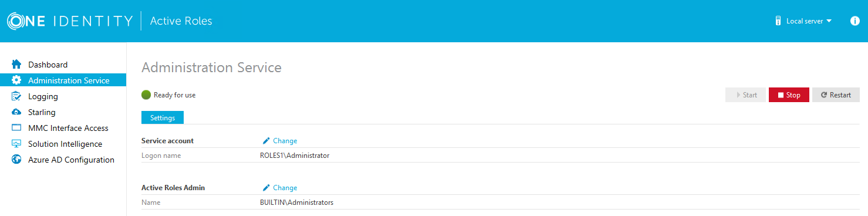This screenshot has width=868, height=216.
Task: Click the Azure AD Configuration globe icon
Action: click(x=16, y=160)
